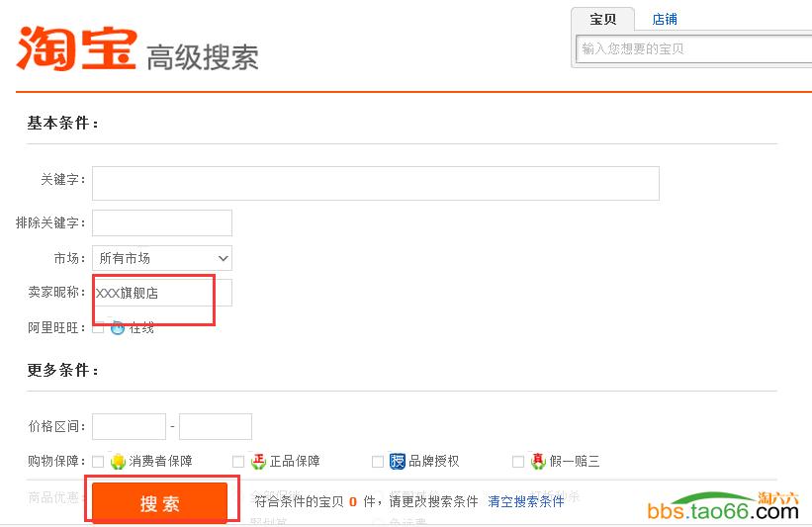Select the 假一赔三 checkbox
Screen dimensions: 812x527
click(x=518, y=462)
